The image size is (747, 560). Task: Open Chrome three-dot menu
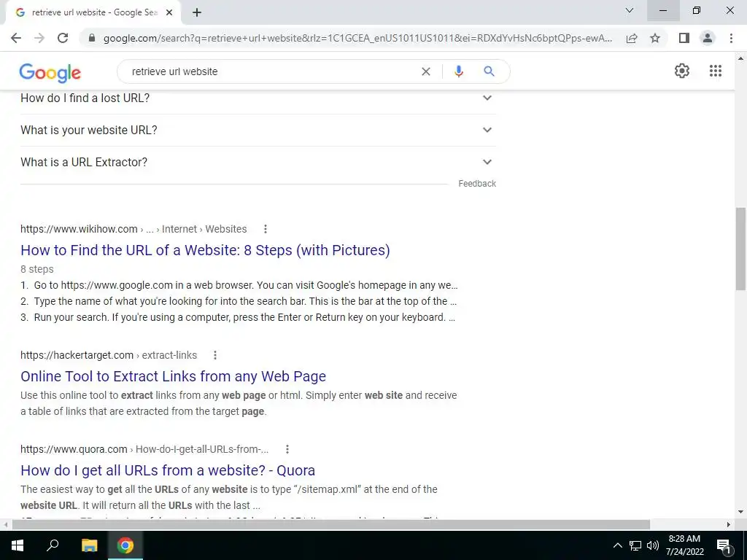coord(731,38)
